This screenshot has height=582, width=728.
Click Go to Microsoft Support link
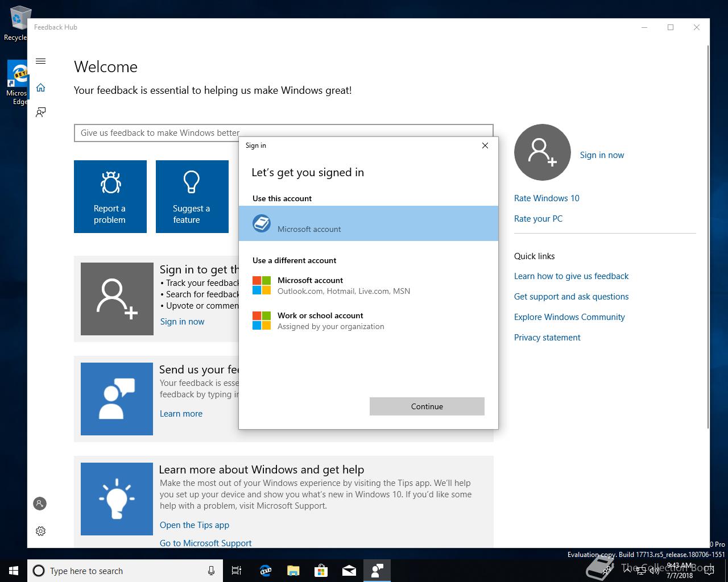(x=205, y=543)
